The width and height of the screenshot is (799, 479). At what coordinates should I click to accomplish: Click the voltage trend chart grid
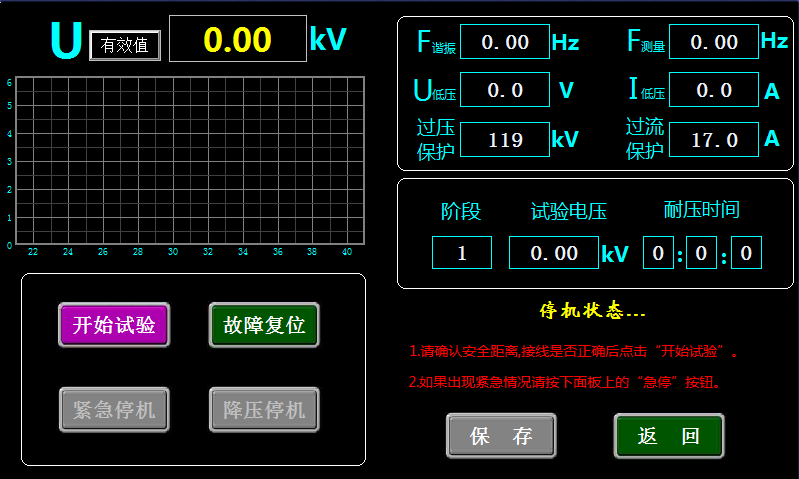pyautogui.click(x=190, y=161)
